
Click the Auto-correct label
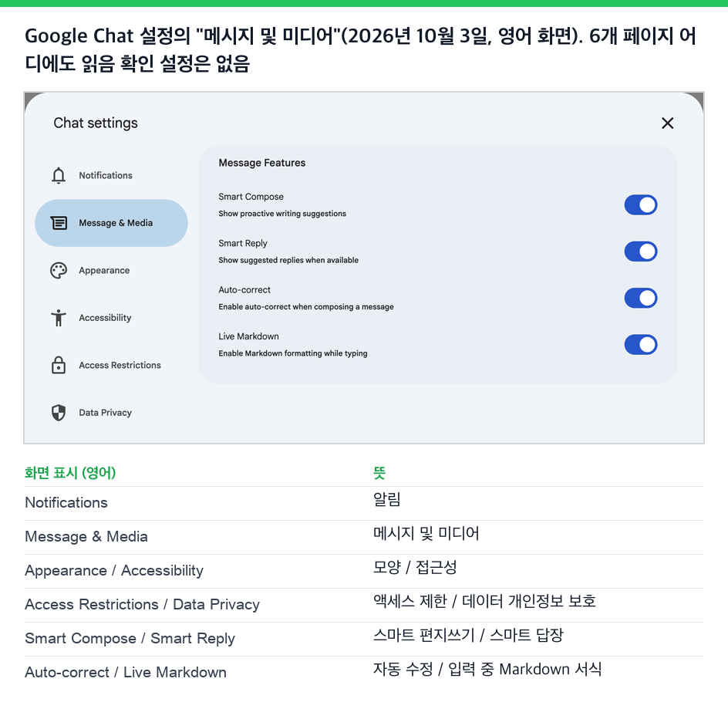(x=244, y=290)
